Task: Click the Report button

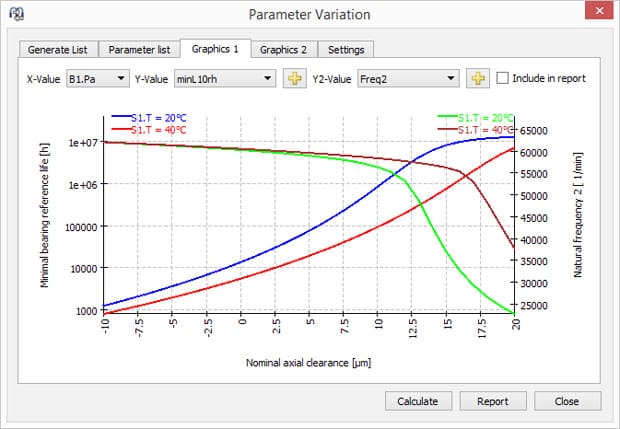Action: coord(492,401)
